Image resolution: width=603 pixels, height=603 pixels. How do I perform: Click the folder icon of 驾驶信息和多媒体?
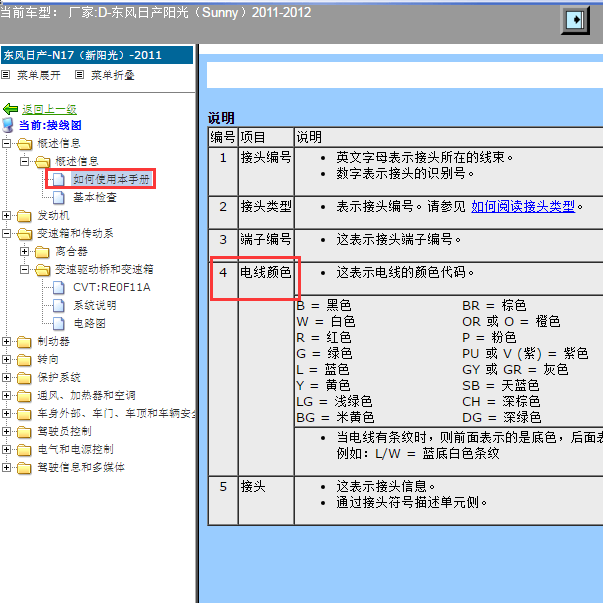click(x=24, y=468)
